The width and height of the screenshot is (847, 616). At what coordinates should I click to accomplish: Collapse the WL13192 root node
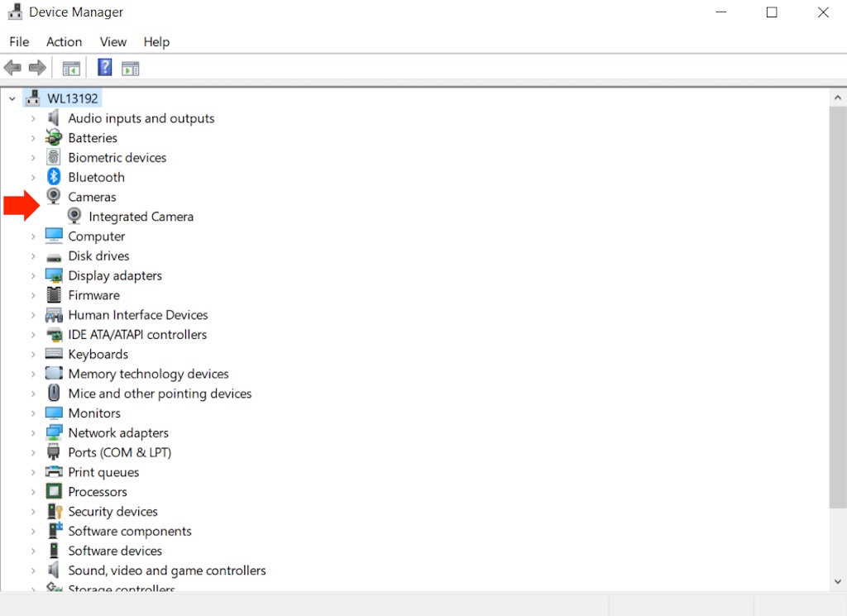[12, 98]
